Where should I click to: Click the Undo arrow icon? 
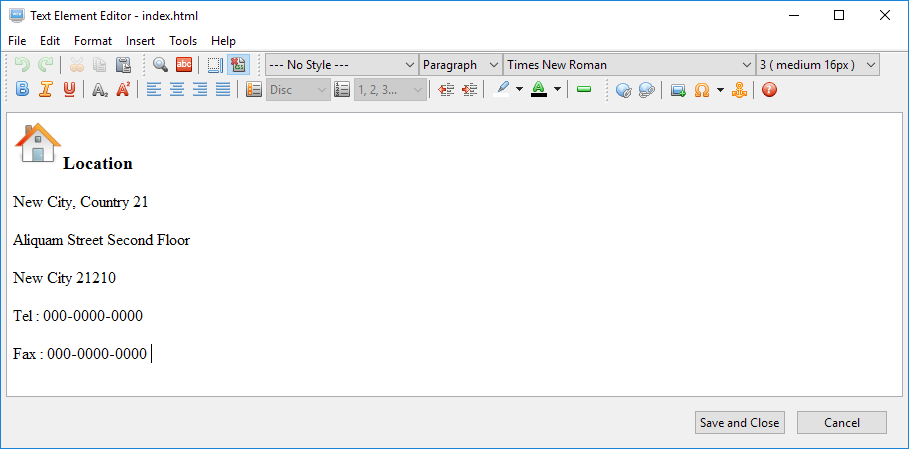22,65
